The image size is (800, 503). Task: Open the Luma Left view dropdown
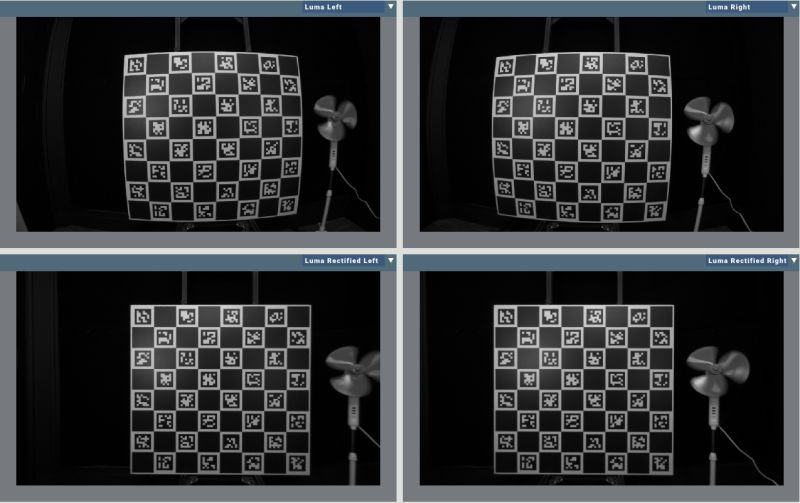coord(349,7)
